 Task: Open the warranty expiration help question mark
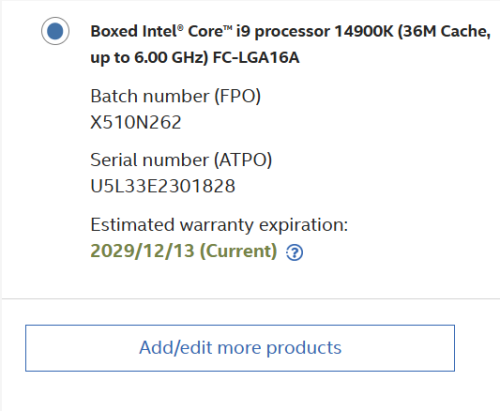click(295, 252)
